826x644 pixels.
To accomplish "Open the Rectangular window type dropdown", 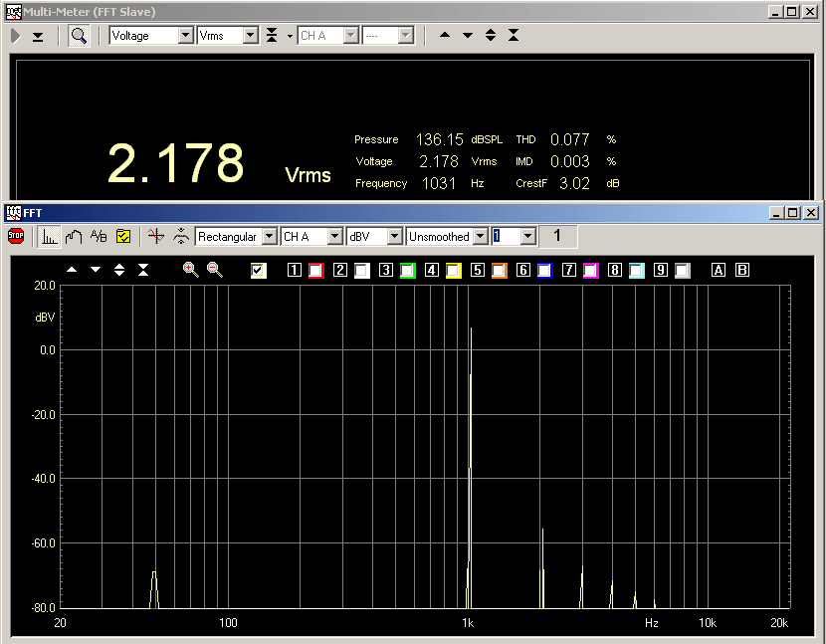I will (269, 237).
